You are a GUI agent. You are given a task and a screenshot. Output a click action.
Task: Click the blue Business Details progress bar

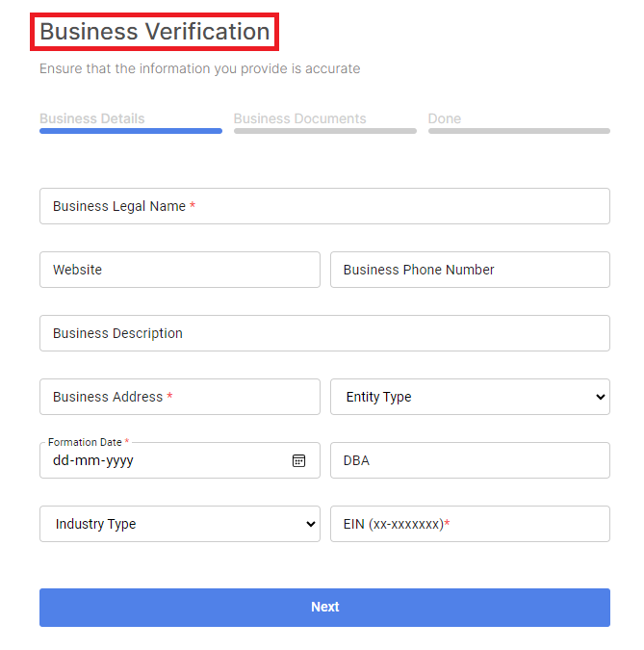coord(131,131)
